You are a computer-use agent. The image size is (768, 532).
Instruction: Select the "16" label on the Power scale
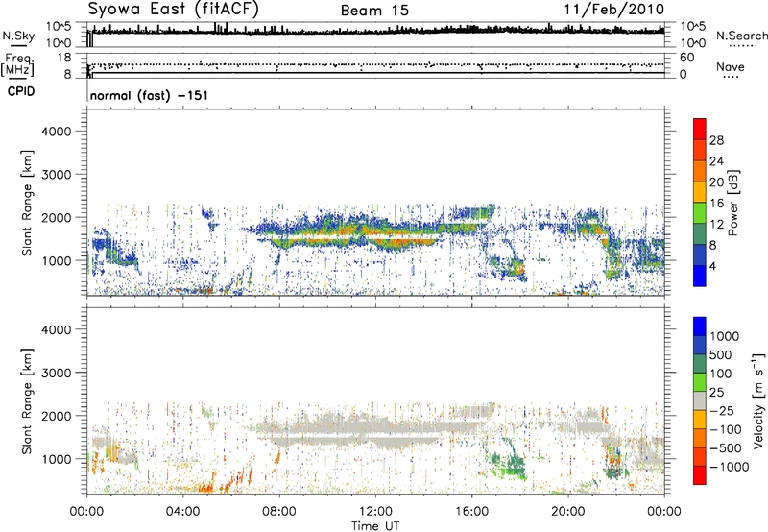(x=716, y=204)
